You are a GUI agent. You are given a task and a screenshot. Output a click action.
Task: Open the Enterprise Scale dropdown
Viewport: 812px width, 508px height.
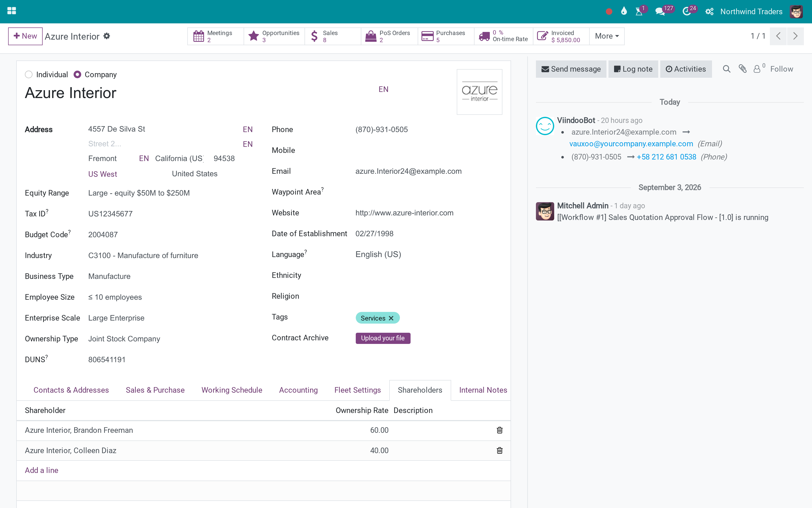171,318
